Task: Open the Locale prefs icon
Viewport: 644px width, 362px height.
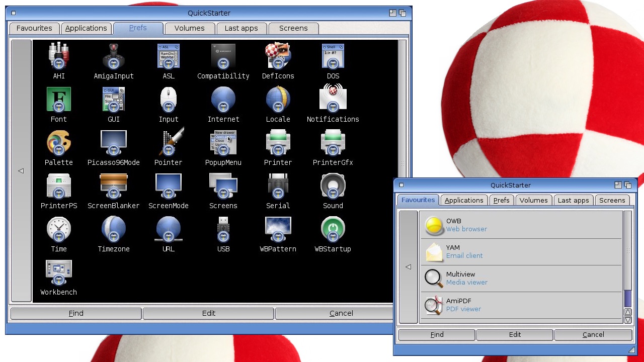Action: point(278,100)
